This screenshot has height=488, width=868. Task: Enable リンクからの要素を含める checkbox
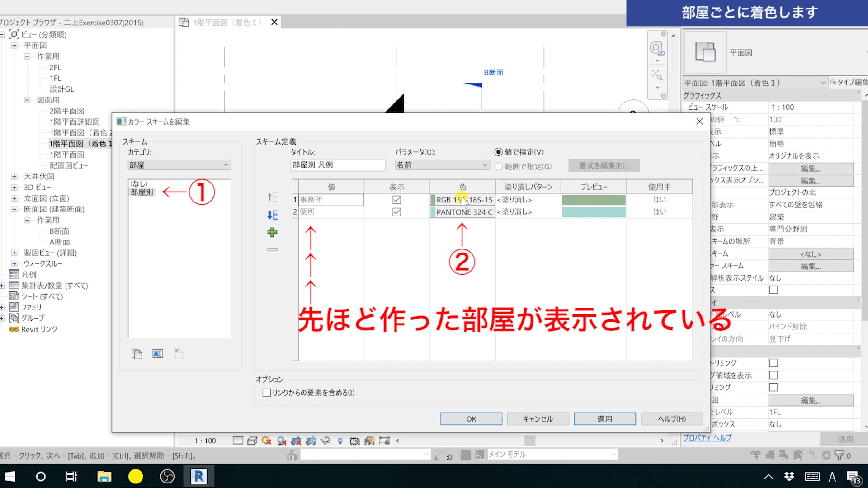[267, 393]
